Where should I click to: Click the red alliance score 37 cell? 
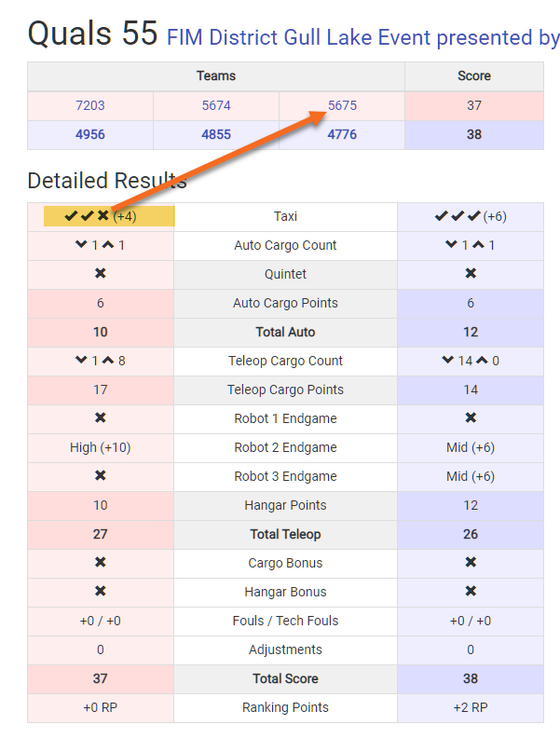[474, 105]
